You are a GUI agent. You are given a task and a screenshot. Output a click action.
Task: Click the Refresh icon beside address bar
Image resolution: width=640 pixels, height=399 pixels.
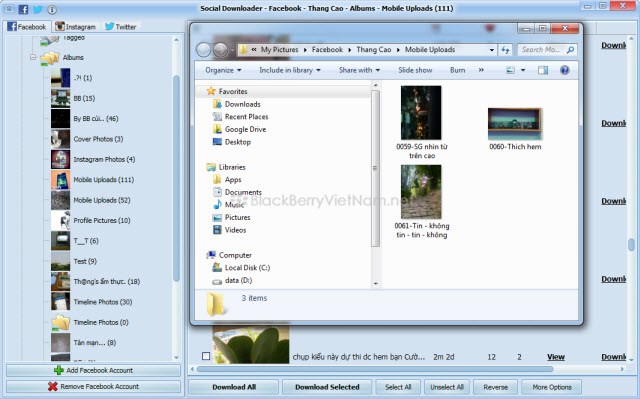[x=505, y=50]
